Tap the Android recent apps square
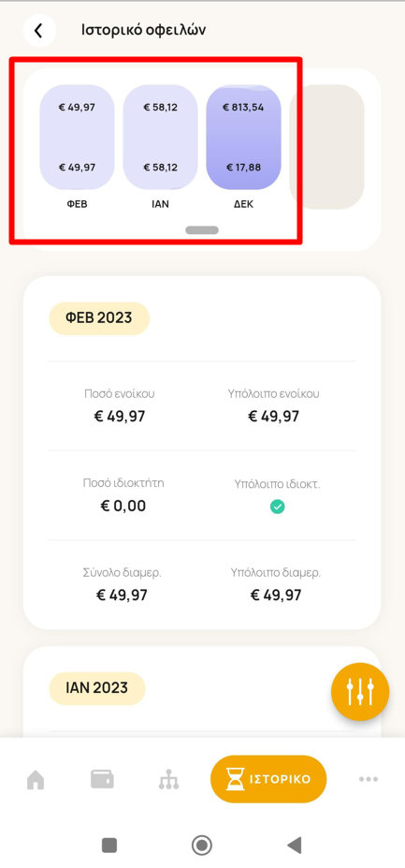The height and width of the screenshot is (868, 405). (109, 846)
